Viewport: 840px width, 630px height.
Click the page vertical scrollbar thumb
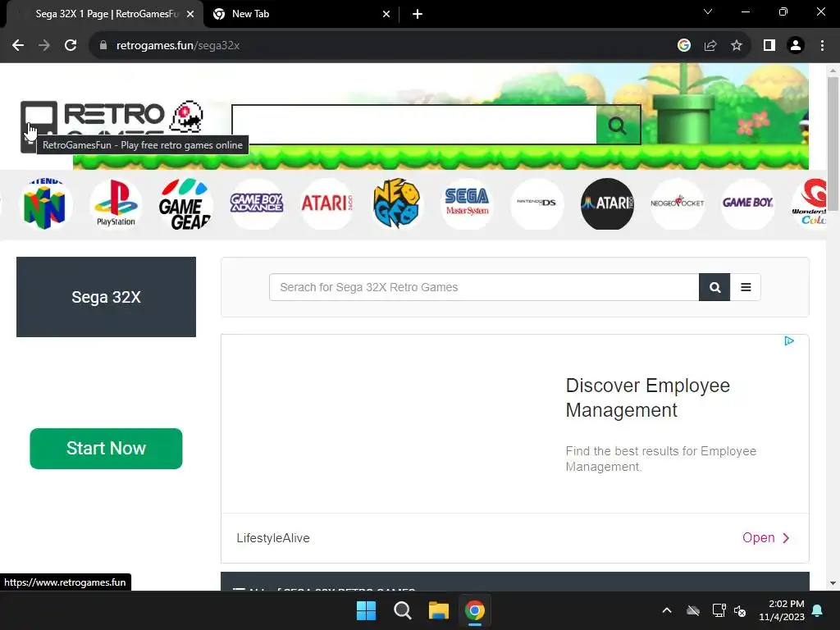tap(833, 143)
